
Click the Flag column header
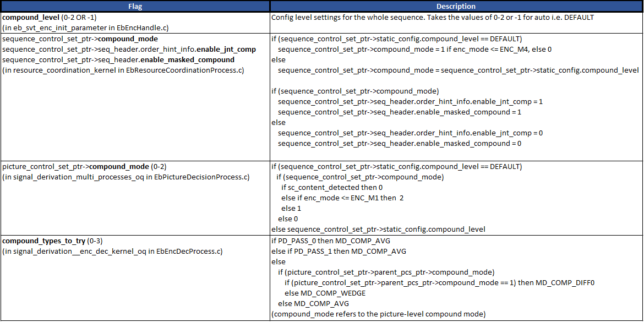tap(135, 6)
